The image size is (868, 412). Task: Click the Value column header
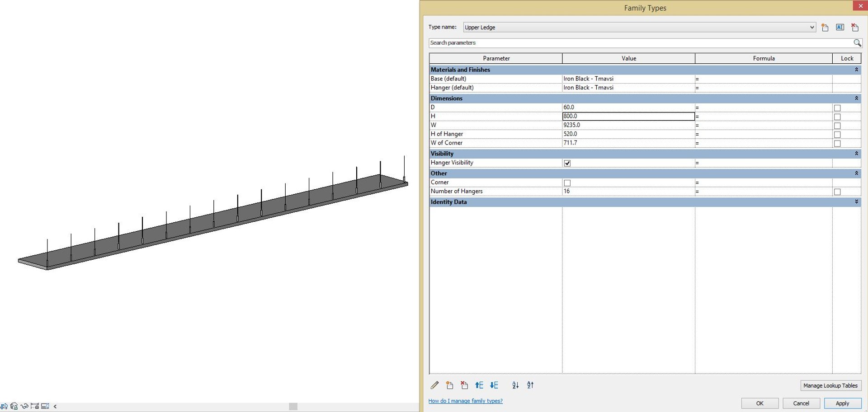click(629, 58)
